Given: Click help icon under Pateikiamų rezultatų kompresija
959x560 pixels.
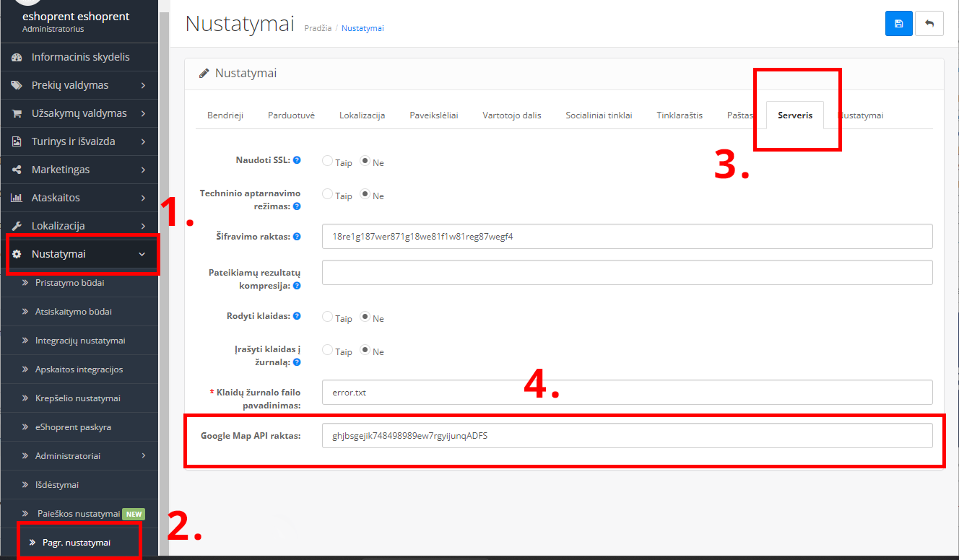Looking at the screenshot, I should coord(297,286).
